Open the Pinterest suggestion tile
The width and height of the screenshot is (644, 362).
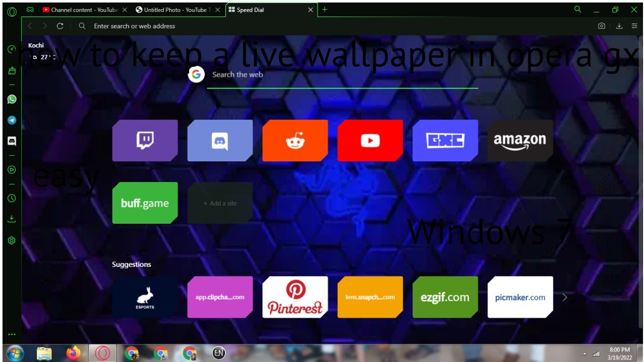pos(295,297)
